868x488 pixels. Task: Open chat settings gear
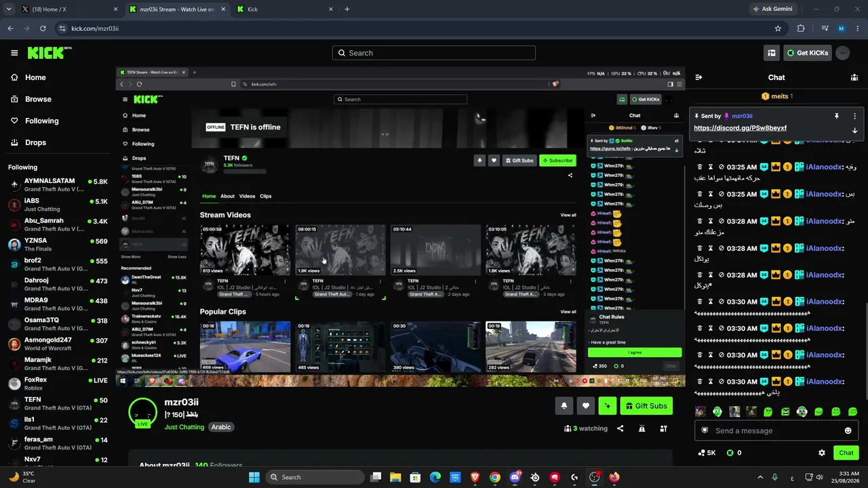tap(822, 453)
